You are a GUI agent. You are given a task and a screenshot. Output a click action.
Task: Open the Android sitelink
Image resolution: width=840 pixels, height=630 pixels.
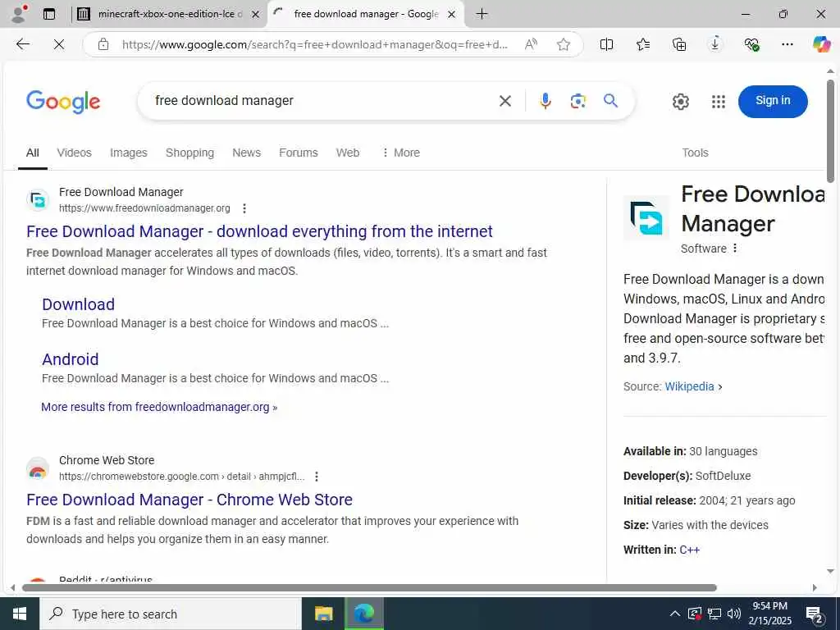[x=71, y=359]
